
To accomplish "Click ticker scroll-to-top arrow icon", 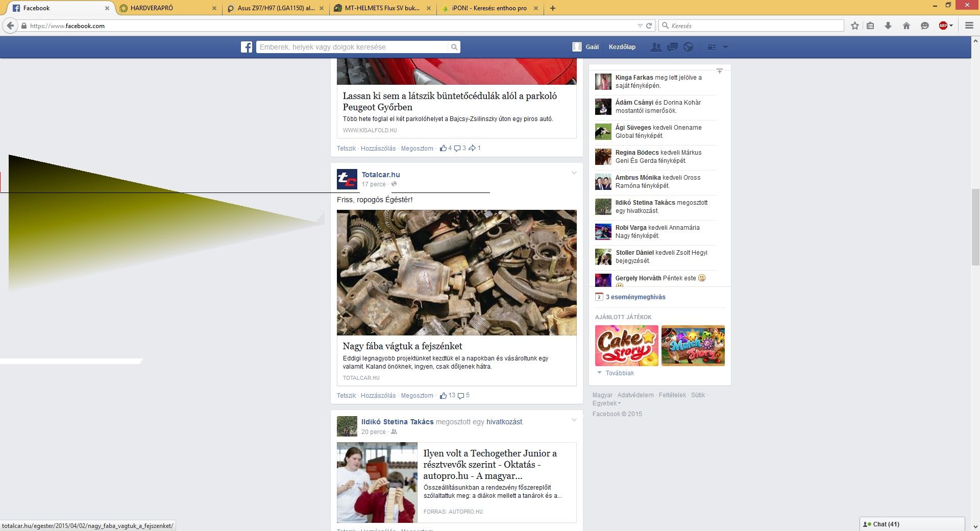I will pos(720,71).
